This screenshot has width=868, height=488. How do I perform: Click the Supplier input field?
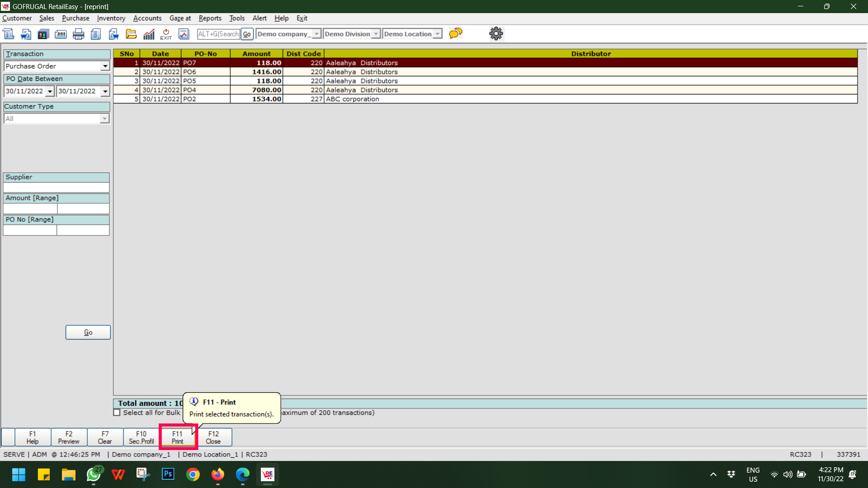[x=56, y=188]
